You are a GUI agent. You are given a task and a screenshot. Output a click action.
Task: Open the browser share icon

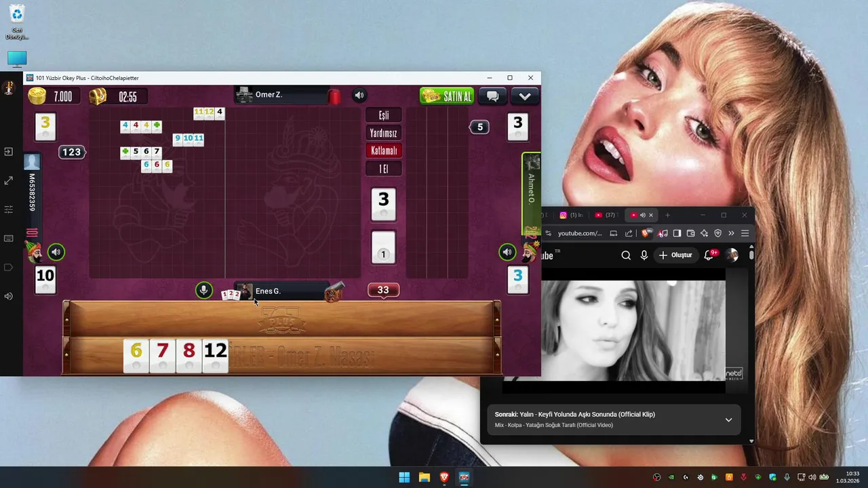tap(629, 233)
